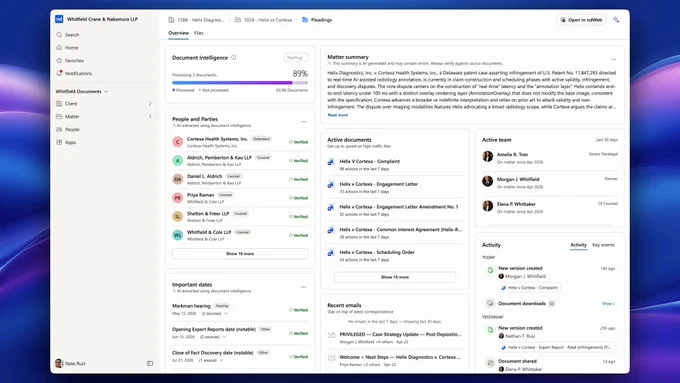Expand Opening Expert Reports sources dropdown

coord(224,337)
